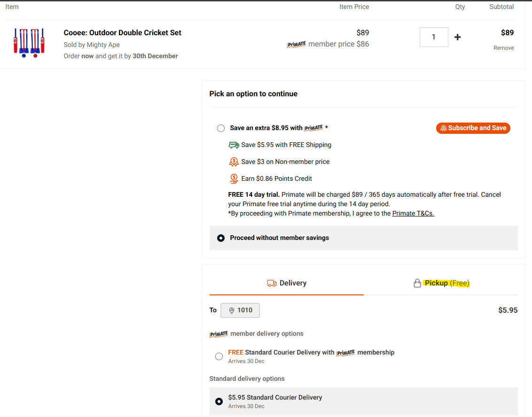Remove the cricket set from cart

[x=503, y=48]
